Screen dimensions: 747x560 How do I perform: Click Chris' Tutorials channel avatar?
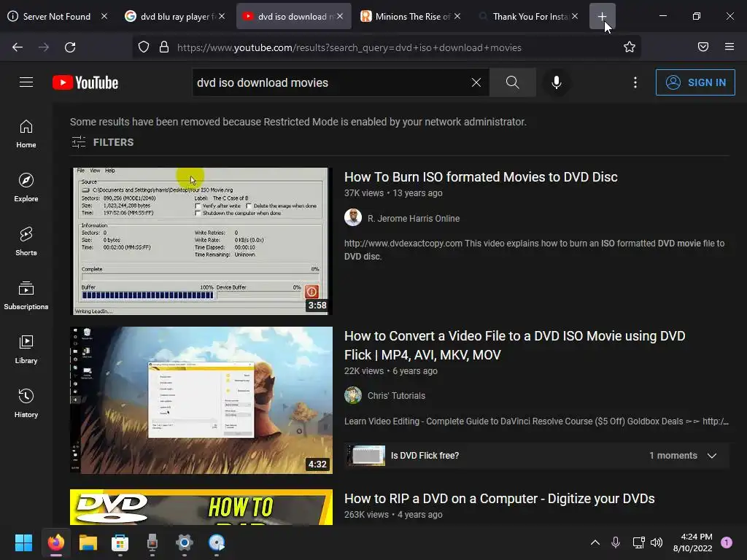click(353, 395)
